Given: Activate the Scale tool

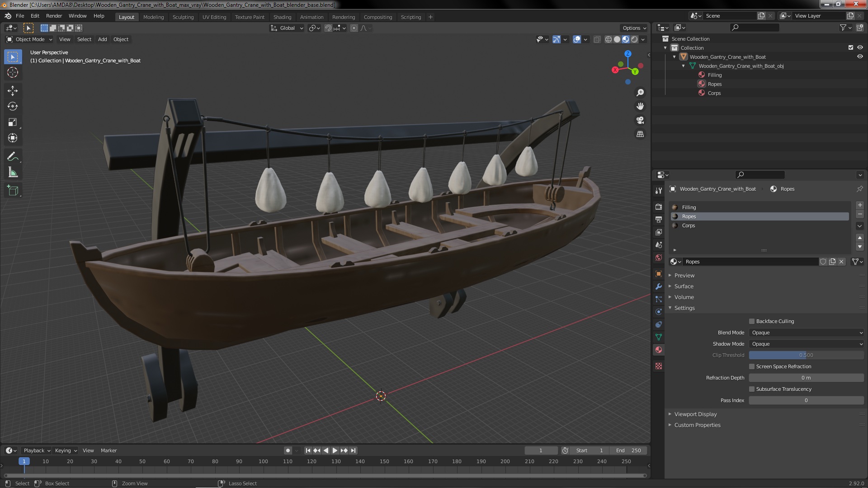Looking at the screenshot, I should click(13, 122).
